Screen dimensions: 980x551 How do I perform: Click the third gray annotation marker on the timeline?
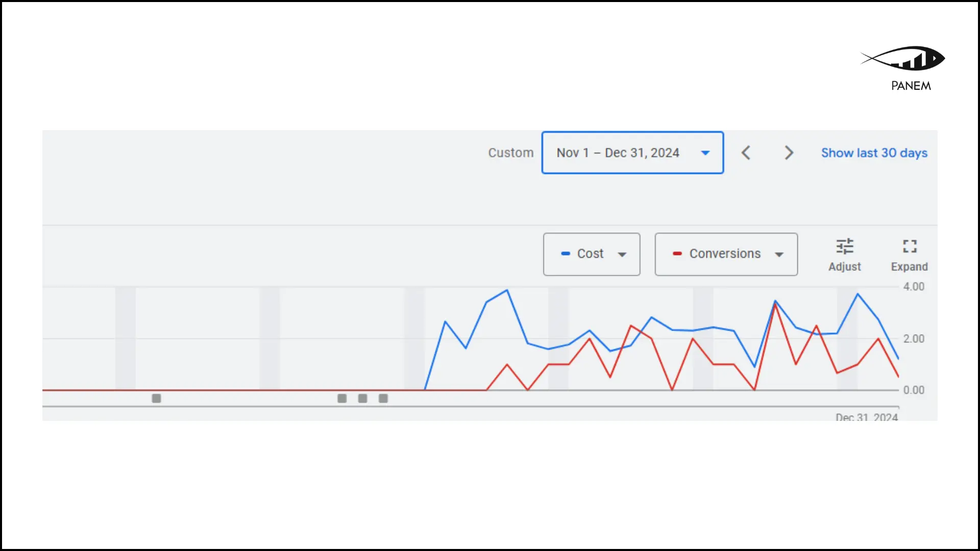[x=363, y=398]
